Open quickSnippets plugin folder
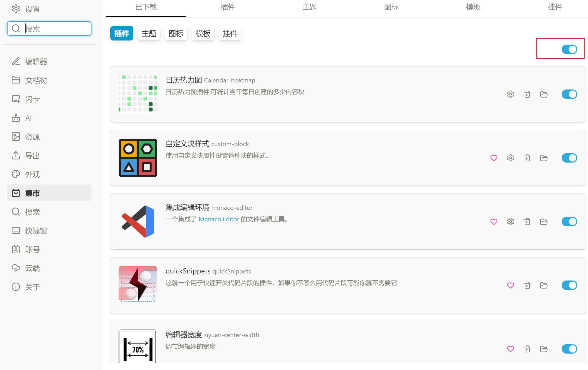588x370 pixels. pyautogui.click(x=544, y=285)
